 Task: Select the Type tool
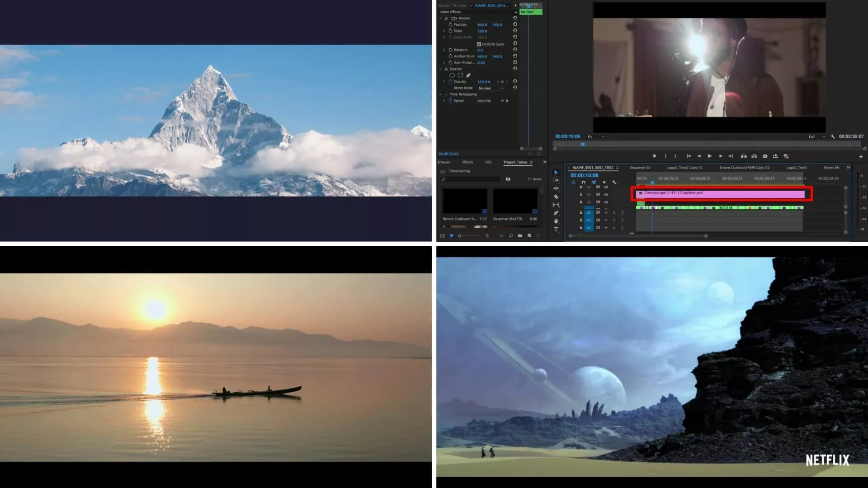(x=556, y=229)
